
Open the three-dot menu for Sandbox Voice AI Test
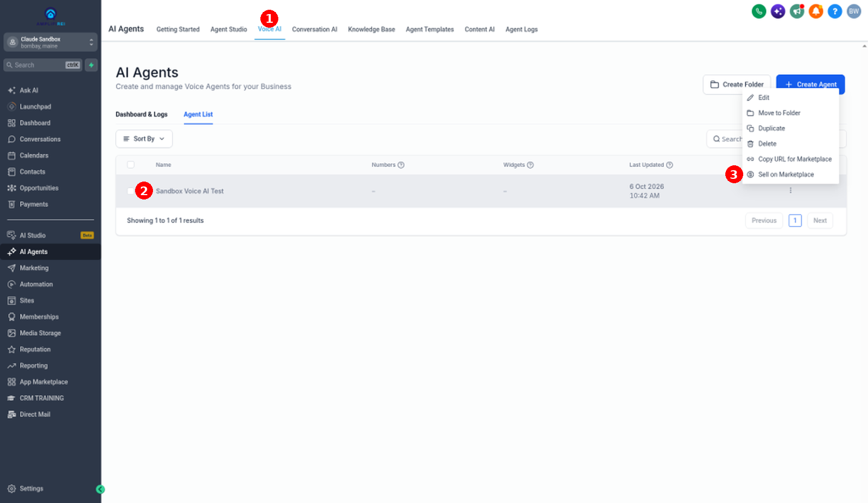(x=790, y=191)
